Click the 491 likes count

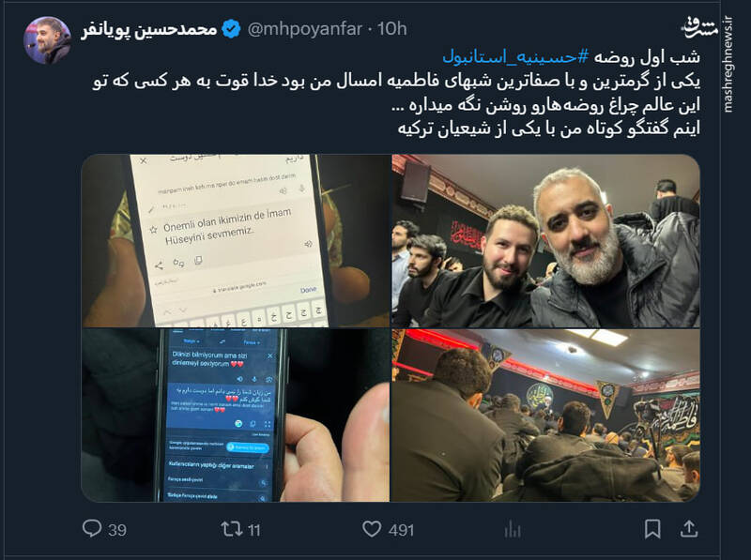tap(402, 530)
